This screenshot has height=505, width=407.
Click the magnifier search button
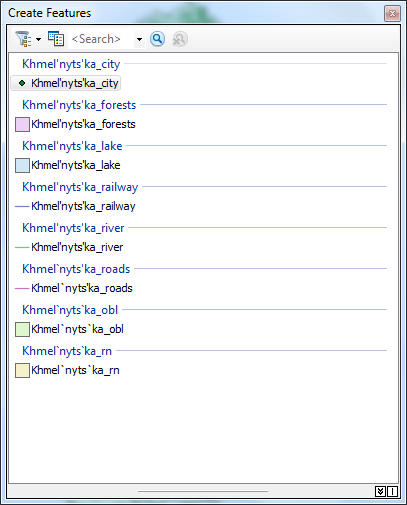[157, 39]
